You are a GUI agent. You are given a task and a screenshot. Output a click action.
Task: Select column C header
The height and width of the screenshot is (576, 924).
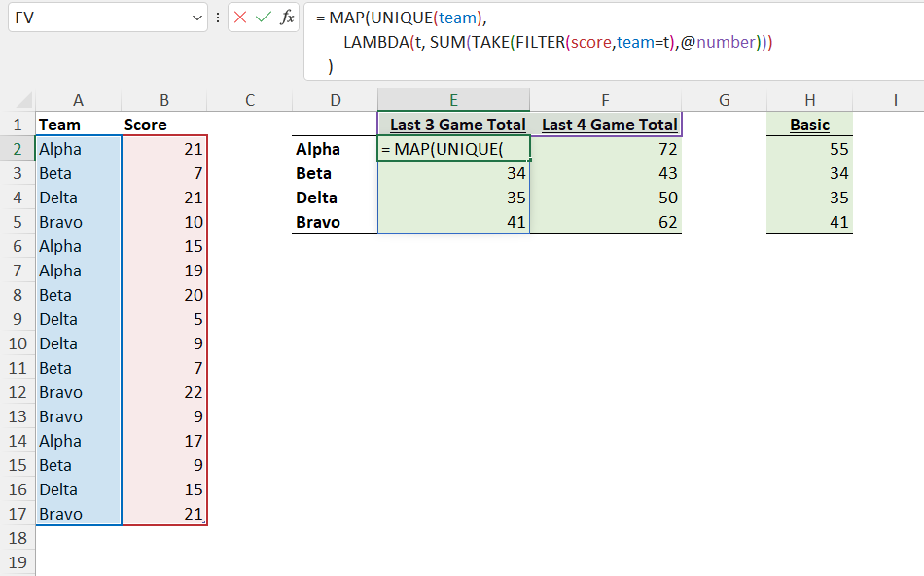pos(250,100)
